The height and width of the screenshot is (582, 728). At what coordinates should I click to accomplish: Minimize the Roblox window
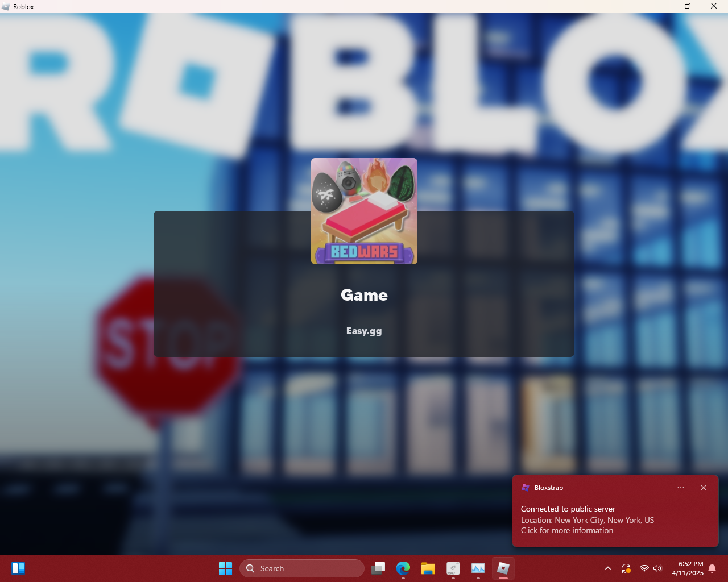point(662,6)
